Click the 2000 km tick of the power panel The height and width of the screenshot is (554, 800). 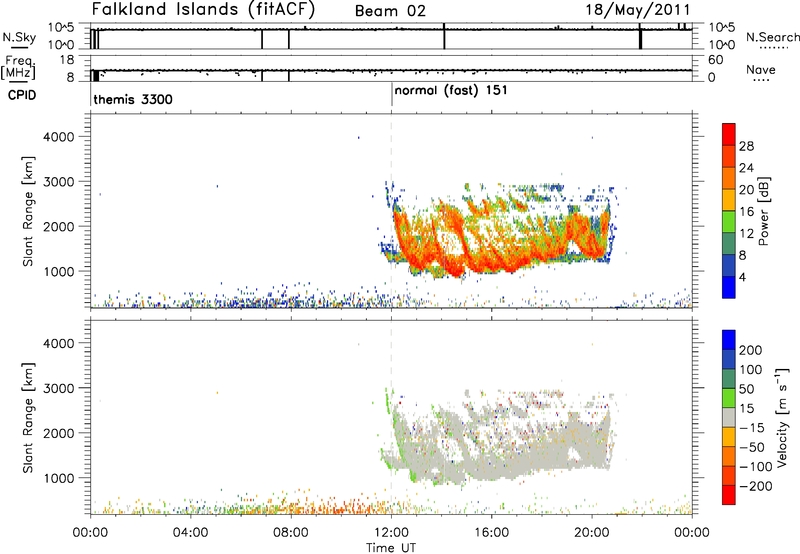[59, 226]
